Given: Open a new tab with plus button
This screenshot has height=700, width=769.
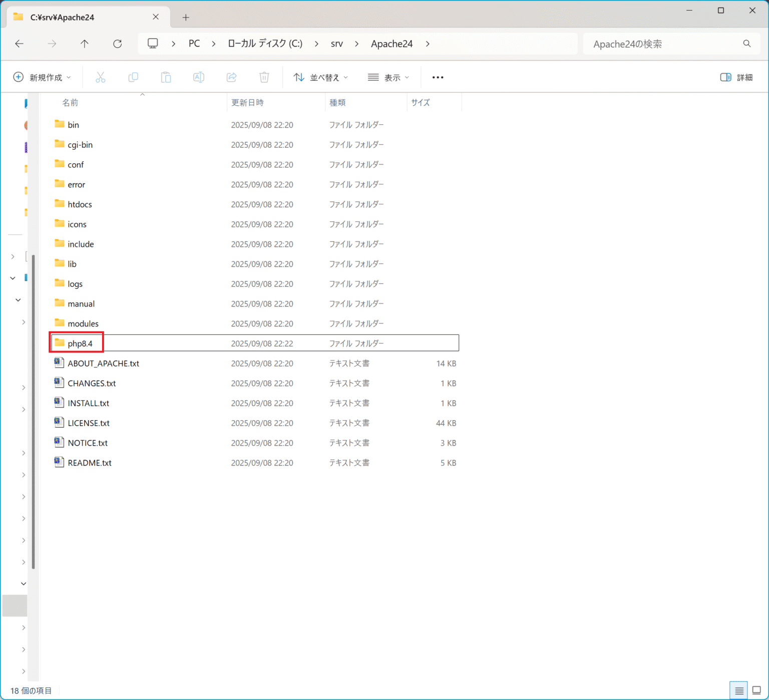Looking at the screenshot, I should (186, 18).
